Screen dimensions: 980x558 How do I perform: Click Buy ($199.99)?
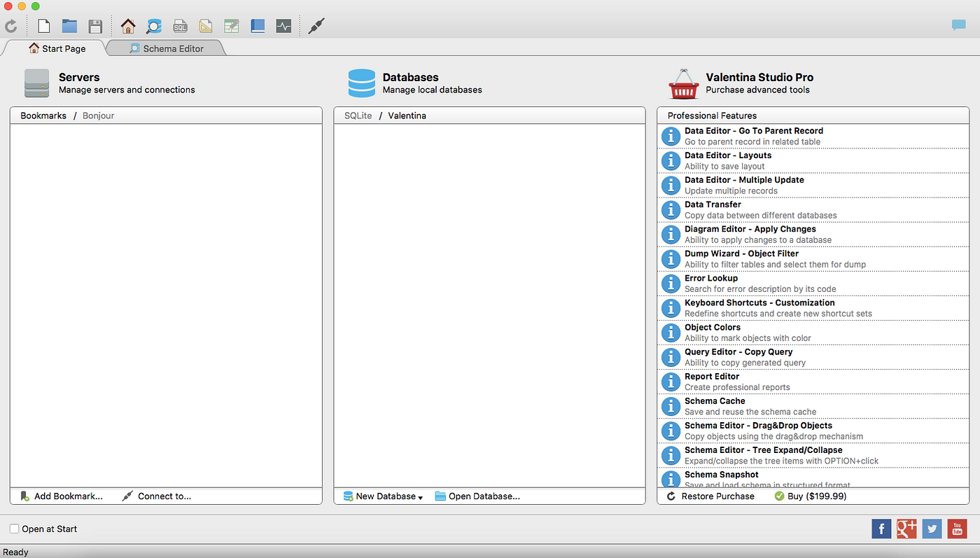click(x=811, y=496)
